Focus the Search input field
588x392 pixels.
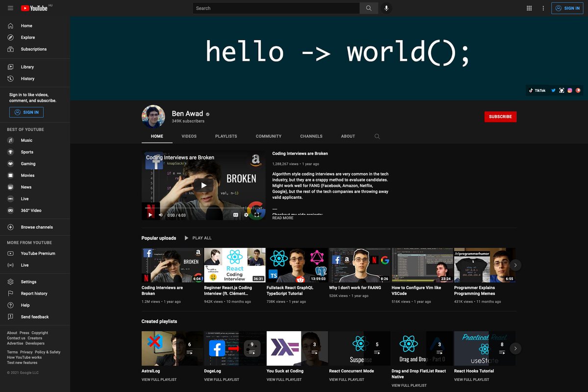[x=276, y=8]
